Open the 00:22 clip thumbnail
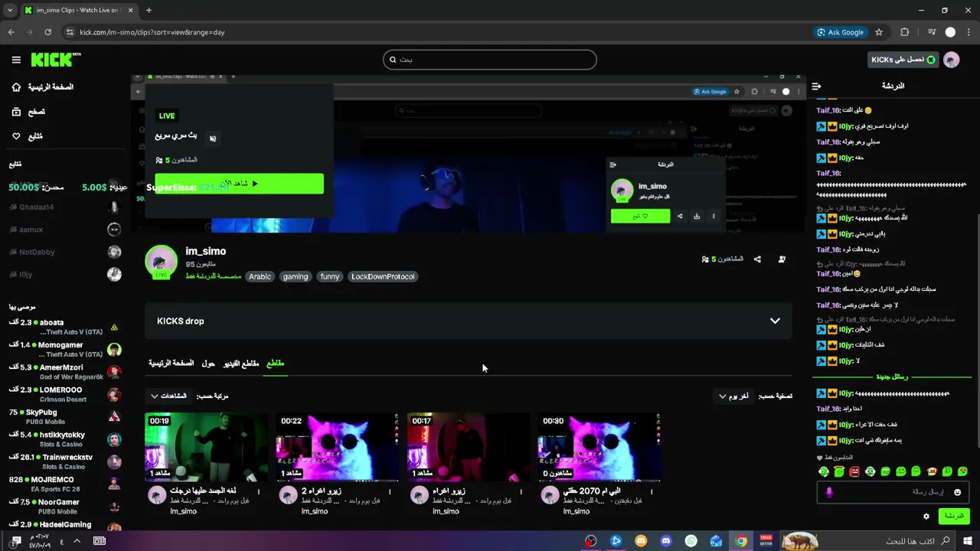This screenshot has height=551, width=980. point(337,447)
